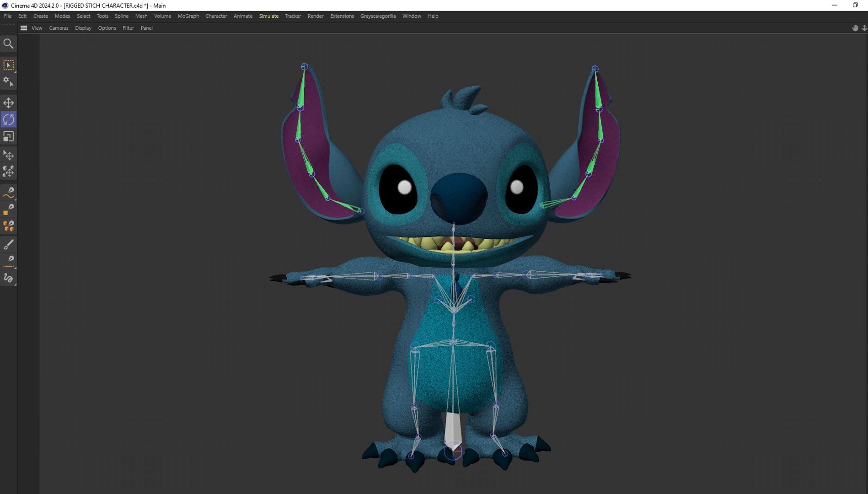Click the multi-object move tool icon
This screenshot has height=494, width=868.
(x=8, y=172)
